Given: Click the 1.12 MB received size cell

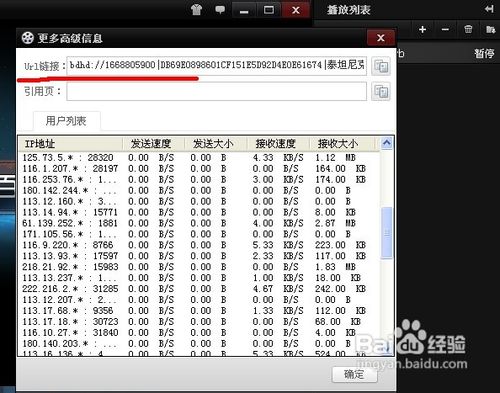Looking at the screenshot, I should click(335, 157).
